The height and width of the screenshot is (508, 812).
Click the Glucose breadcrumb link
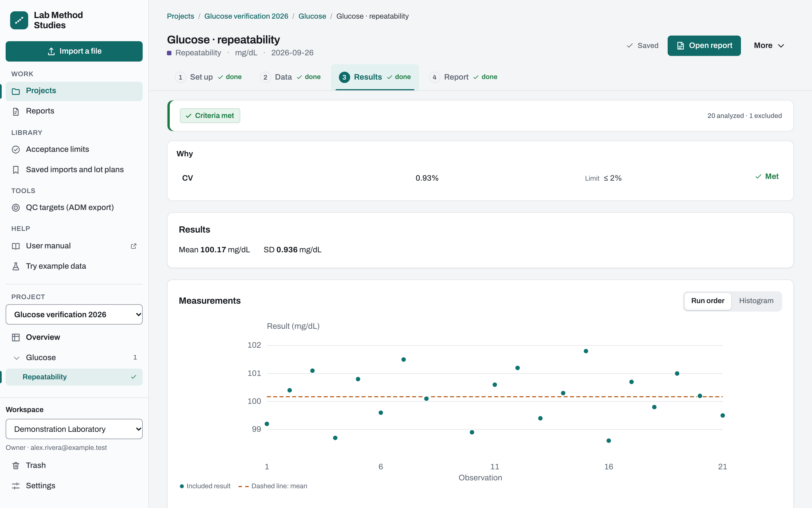point(312,16)
